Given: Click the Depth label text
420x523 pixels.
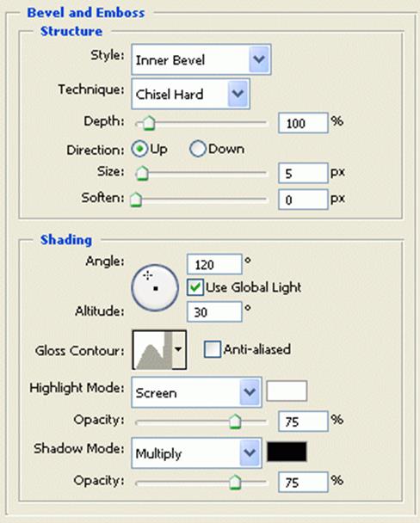Looking at the screenshot, I should (x=104, y=121).
